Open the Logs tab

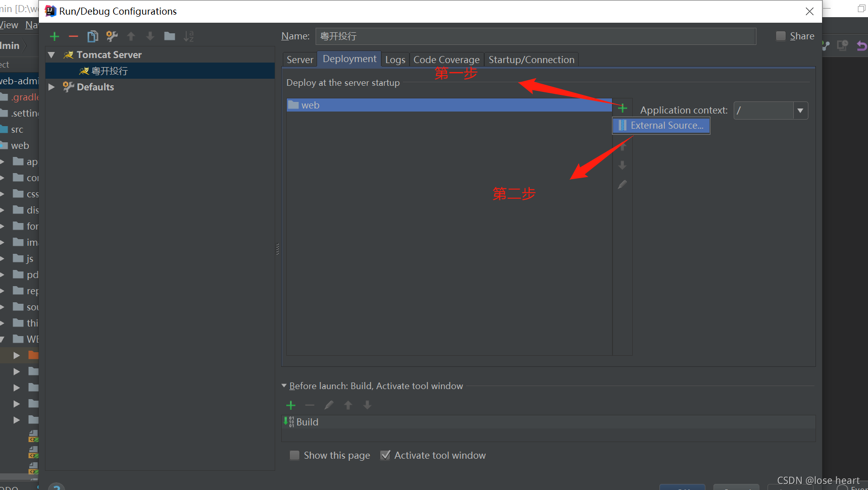(395, 60)
